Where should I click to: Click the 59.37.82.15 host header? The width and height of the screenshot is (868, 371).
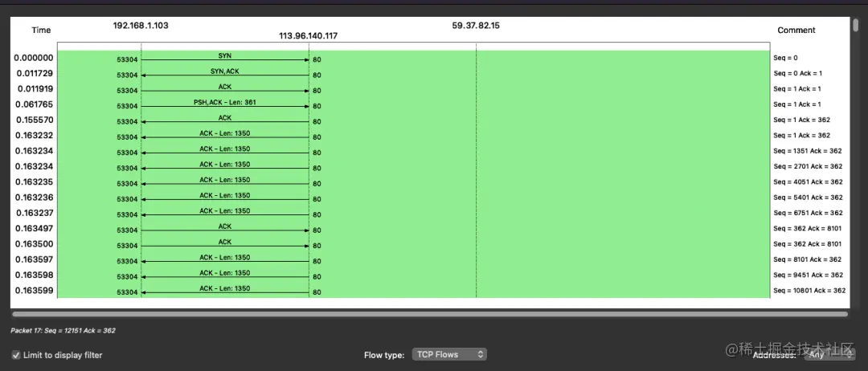476,26
